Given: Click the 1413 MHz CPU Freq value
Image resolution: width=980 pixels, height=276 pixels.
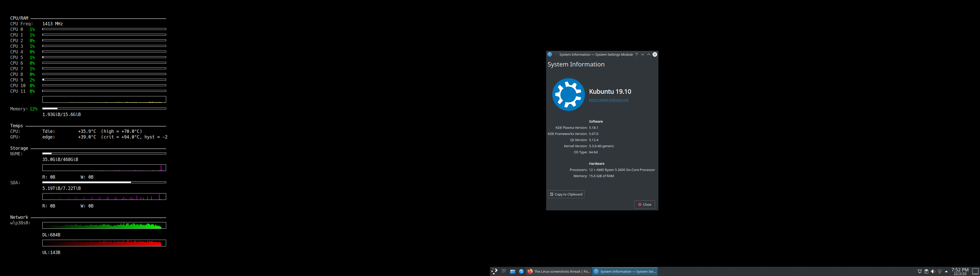Looking at the screenshot, I should 53,24.
